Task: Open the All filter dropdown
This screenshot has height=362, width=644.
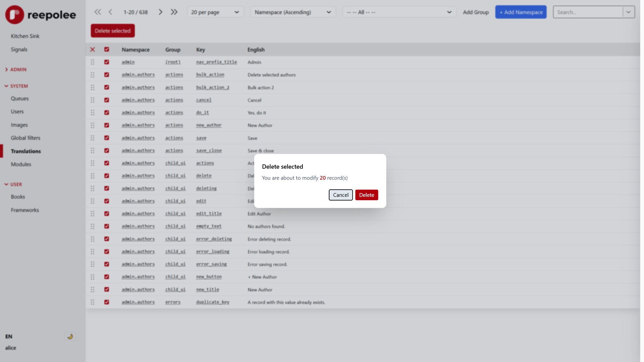Action: 399,12
